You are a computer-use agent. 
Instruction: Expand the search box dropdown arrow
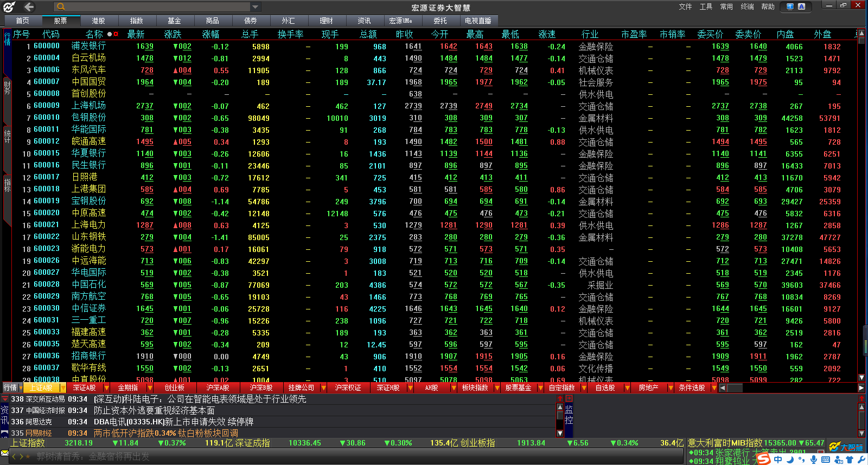pos(255,7)
